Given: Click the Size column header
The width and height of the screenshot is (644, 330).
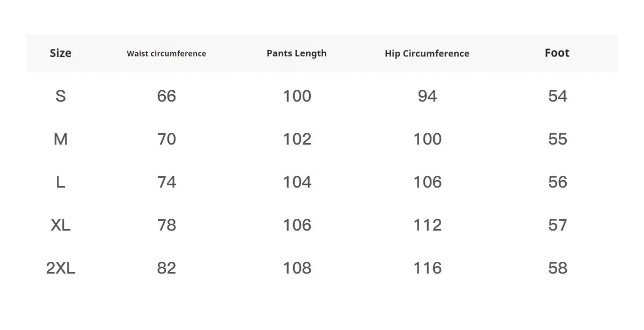Looking at the screenshot, I should (x=61, y=53).
